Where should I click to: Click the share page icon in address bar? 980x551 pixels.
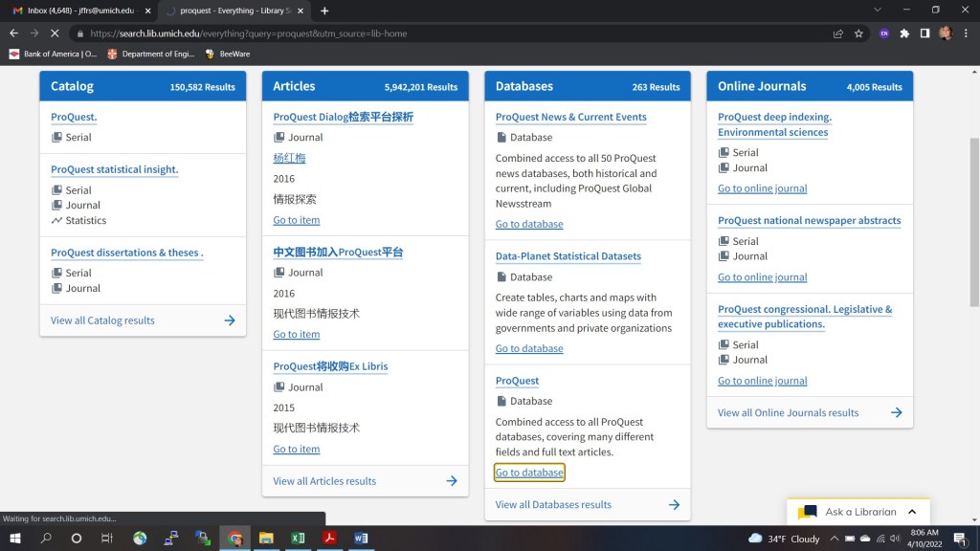click(838, 33)
